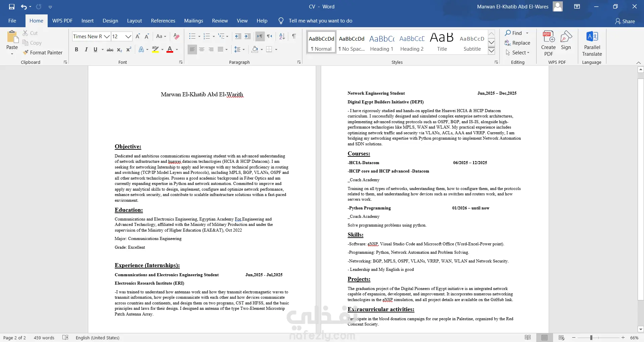Apply the Heading 1 style
Viewport: 644px width, 342px height.
pyautogui.click(x=382, y=42)
